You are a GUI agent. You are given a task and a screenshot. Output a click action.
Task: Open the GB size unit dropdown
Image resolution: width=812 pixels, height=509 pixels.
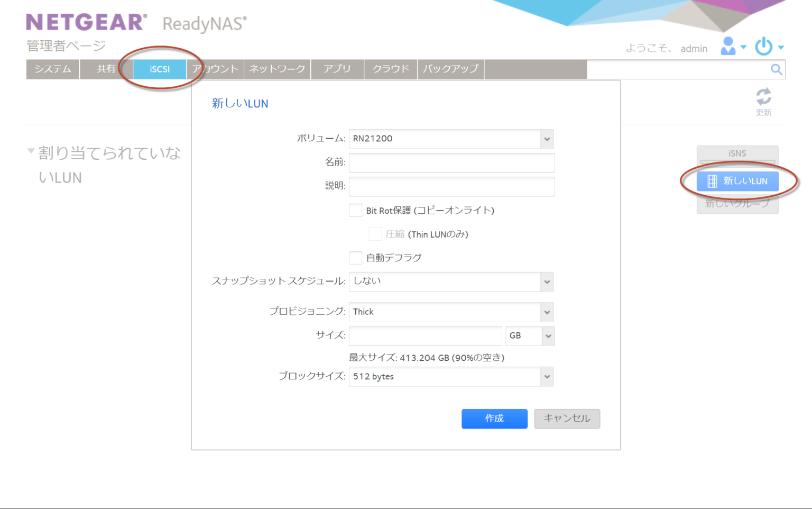tap(548, 335)
